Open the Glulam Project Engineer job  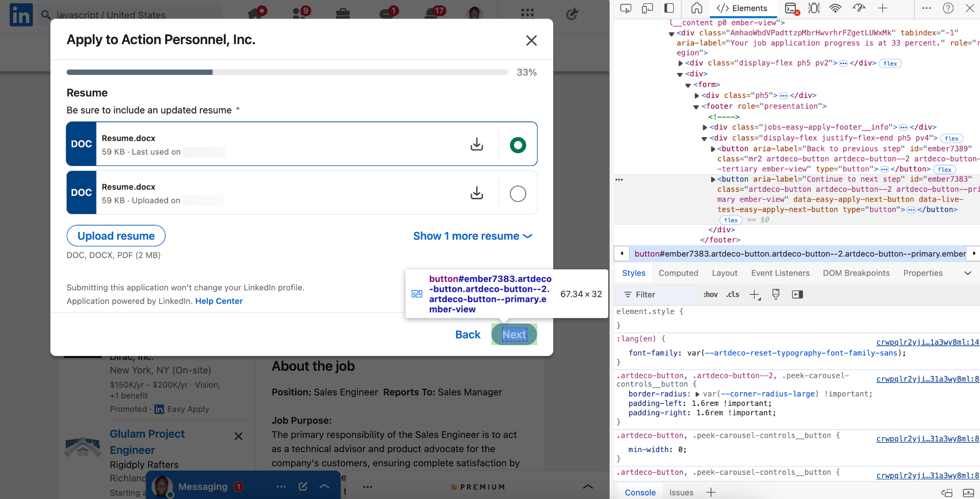147,442
